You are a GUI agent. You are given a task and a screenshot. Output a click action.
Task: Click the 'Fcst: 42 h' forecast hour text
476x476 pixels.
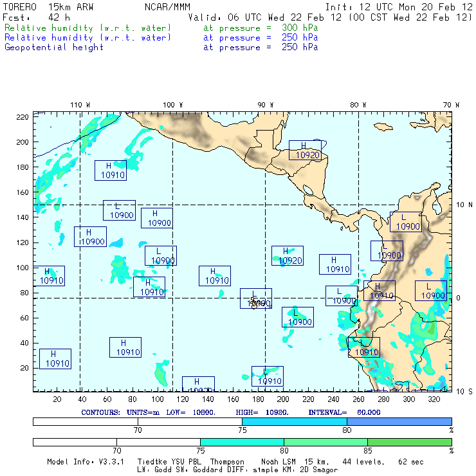pyautogui.click(x=37, y=17)
